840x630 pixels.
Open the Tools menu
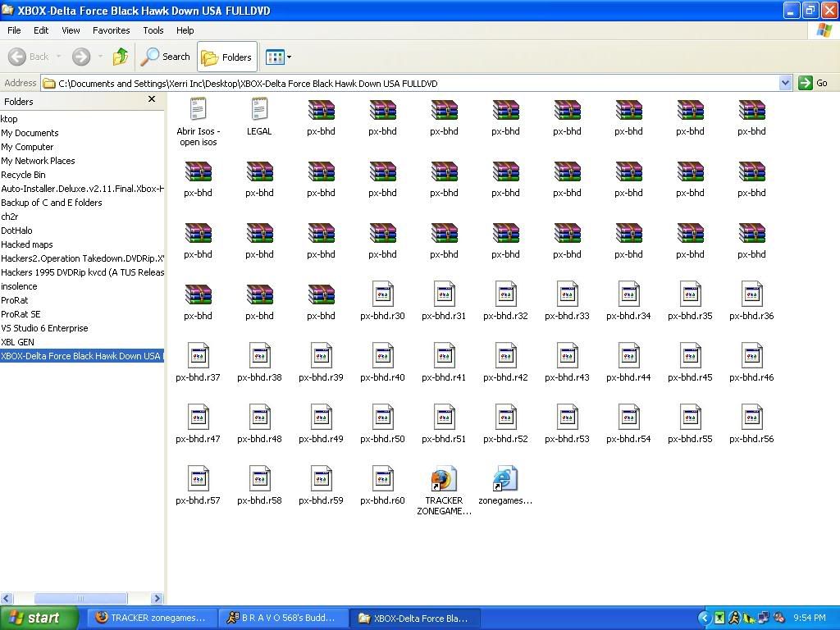(x=153, y=30)
